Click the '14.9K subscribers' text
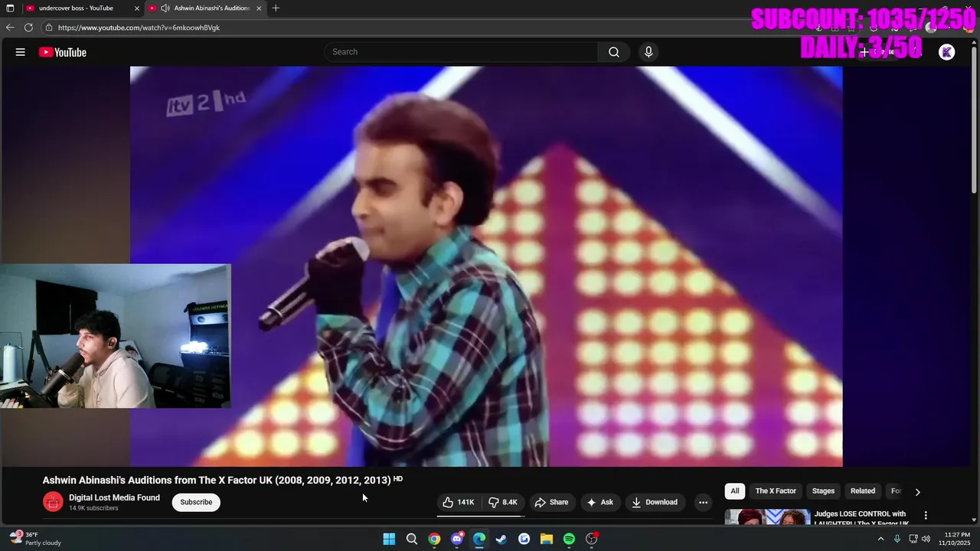Image resolution: width=980 pixels, height=551 pixels. 93,508
